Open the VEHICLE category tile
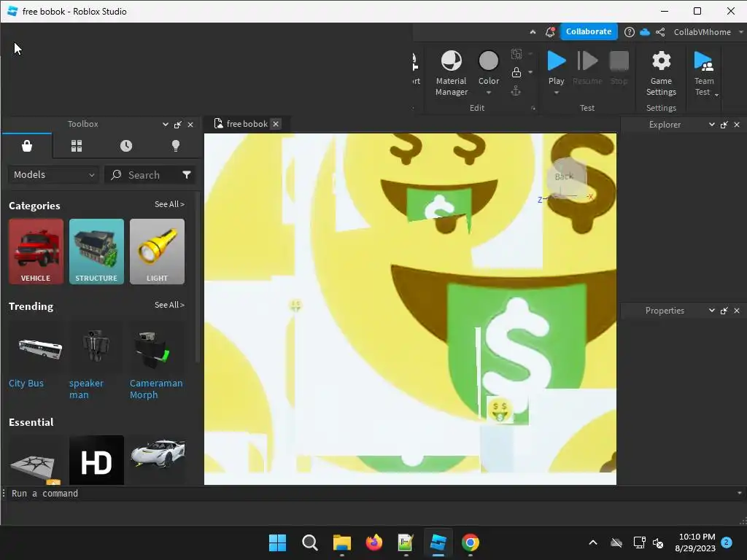 click(36, 252)
